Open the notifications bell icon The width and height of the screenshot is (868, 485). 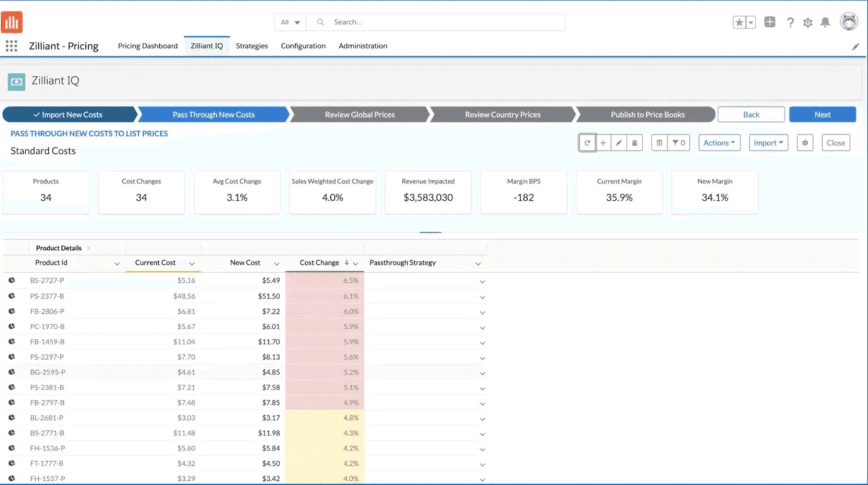tap(825, 22)
